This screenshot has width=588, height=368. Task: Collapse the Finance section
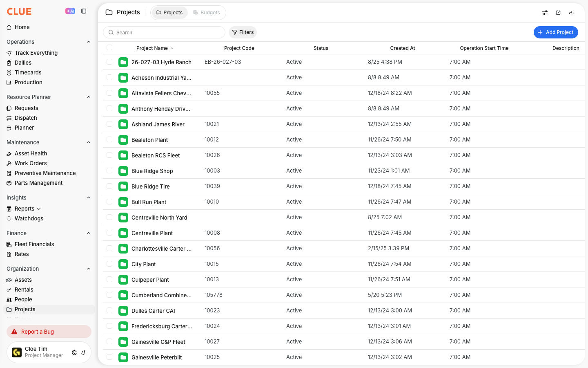click(89, 233)
